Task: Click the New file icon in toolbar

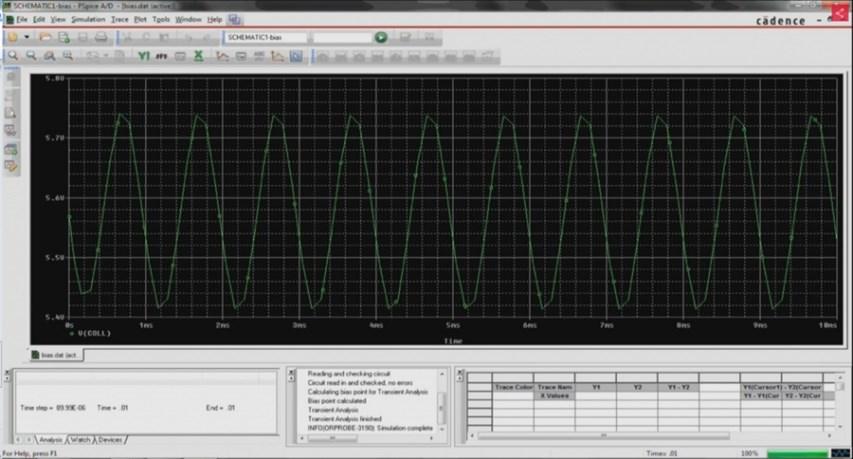Action: [x=12, y=37]
